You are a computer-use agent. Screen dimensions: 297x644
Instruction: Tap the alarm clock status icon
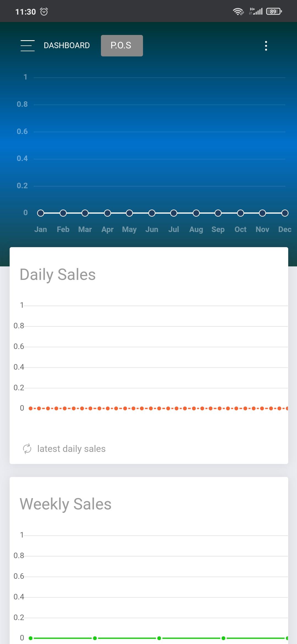click(44, 12)
